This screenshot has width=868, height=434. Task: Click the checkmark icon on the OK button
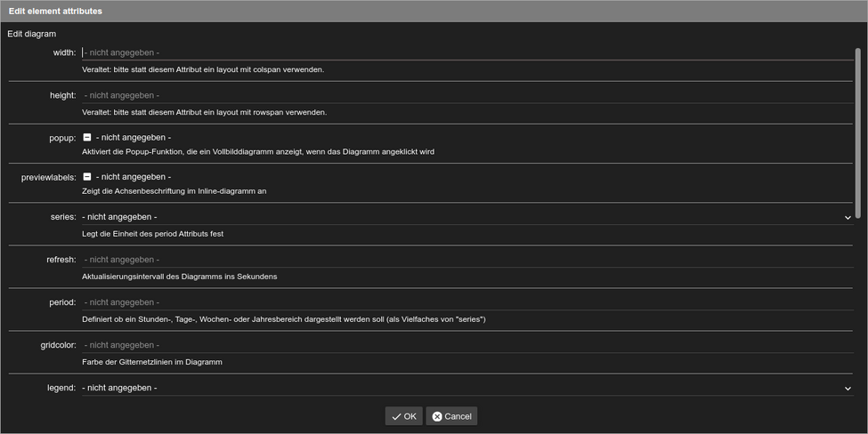point(396,416)
